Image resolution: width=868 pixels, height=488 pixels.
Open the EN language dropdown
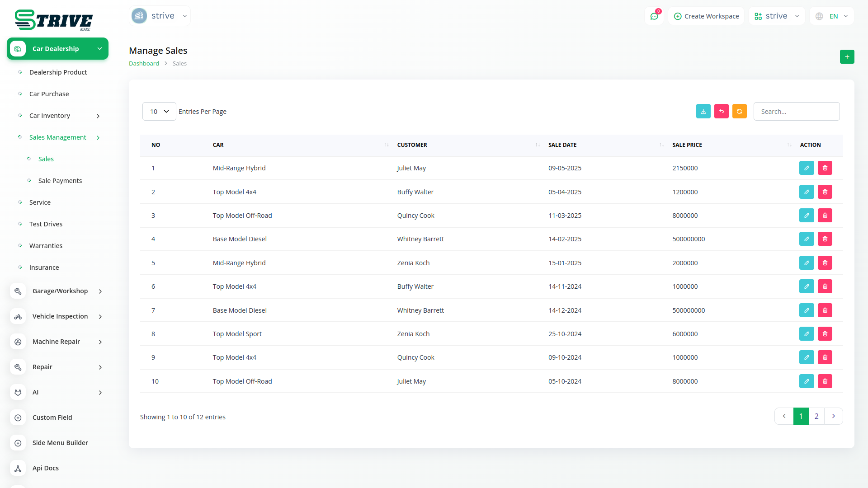coord(832,16)
